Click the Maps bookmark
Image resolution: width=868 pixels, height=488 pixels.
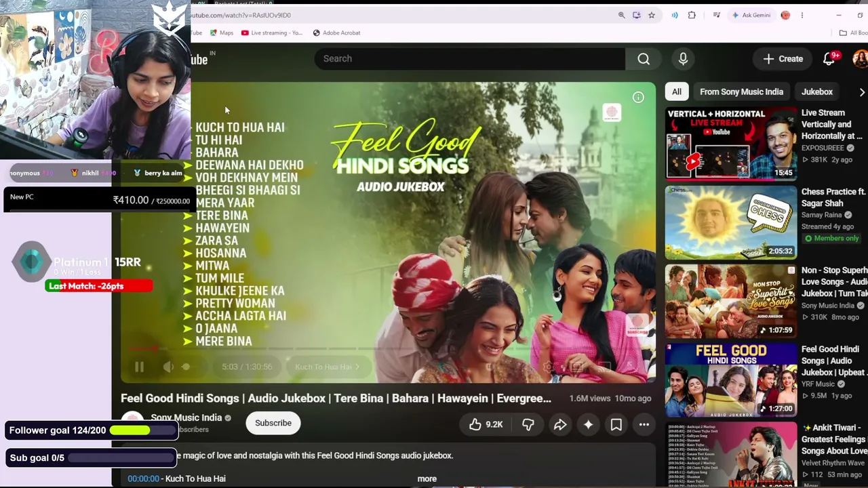click(x=222, y=33)
